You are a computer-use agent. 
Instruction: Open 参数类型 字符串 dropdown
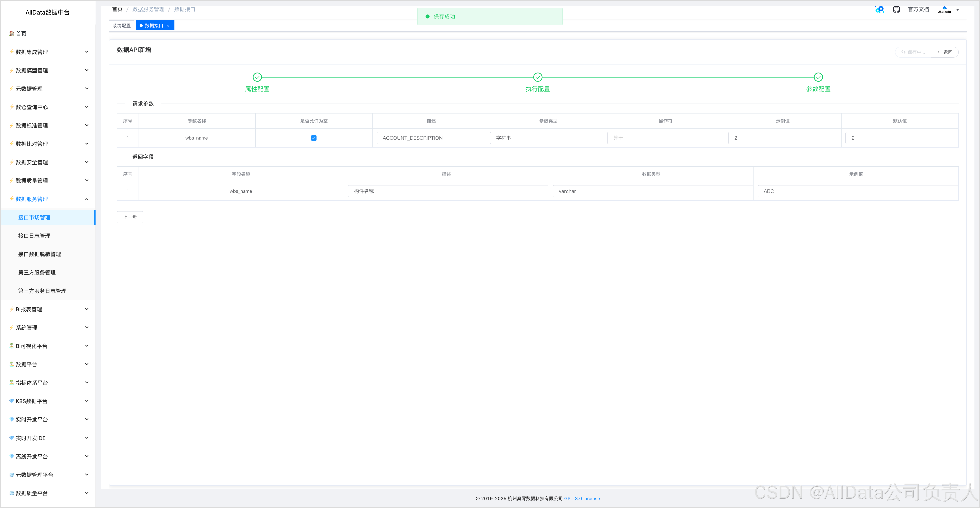tap(548, 138)
